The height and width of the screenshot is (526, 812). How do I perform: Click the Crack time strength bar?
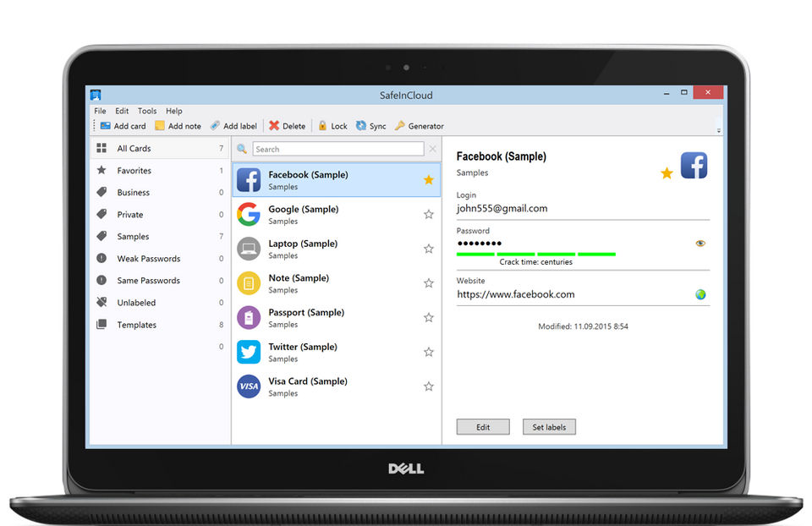536,255
